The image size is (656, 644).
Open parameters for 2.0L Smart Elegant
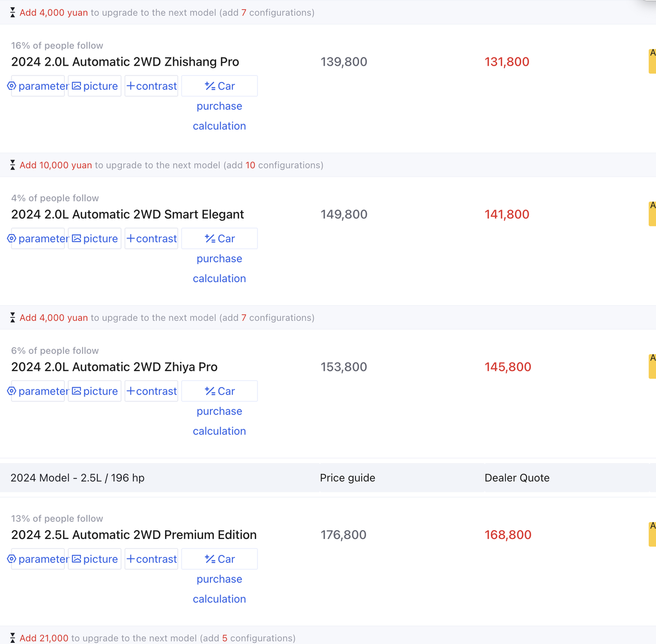point(38,239)
